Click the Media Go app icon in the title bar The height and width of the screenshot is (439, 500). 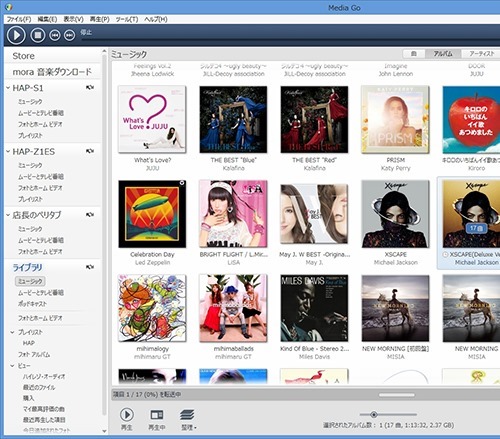click(x=9, y=7)
